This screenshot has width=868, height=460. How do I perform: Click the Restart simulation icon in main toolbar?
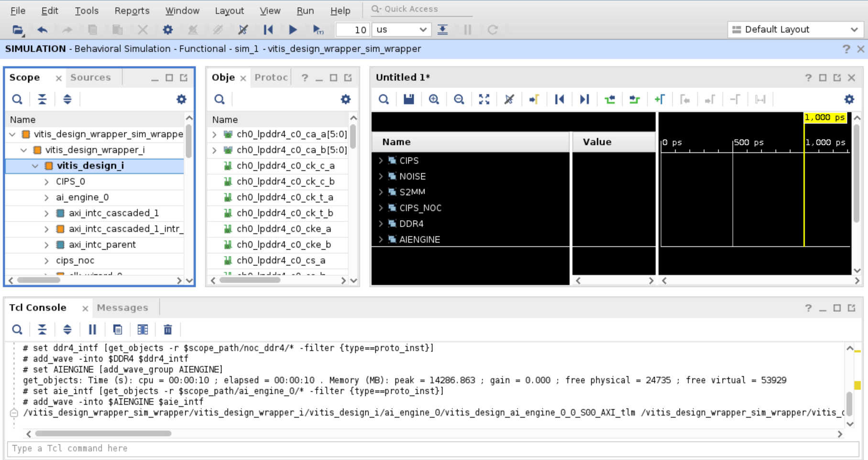(268, 30)
